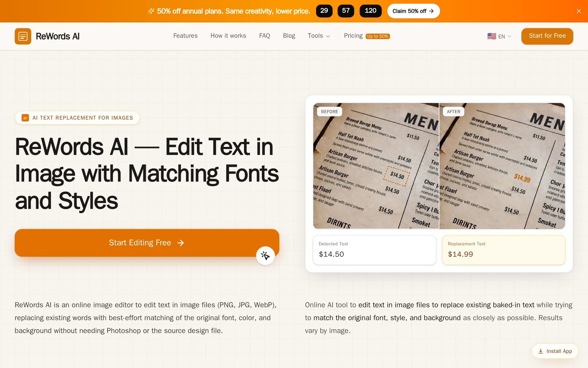
Task: Click the document icon in the badge
Action: coord(25,118)
